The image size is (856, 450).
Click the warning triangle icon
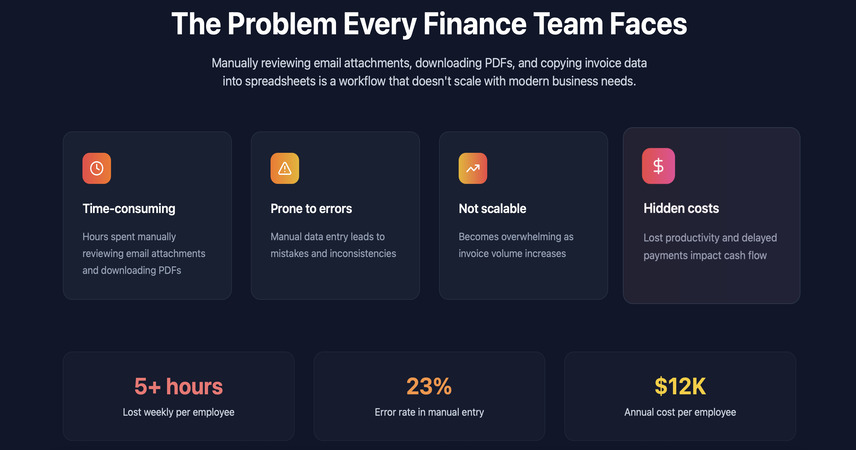(284, 168)
